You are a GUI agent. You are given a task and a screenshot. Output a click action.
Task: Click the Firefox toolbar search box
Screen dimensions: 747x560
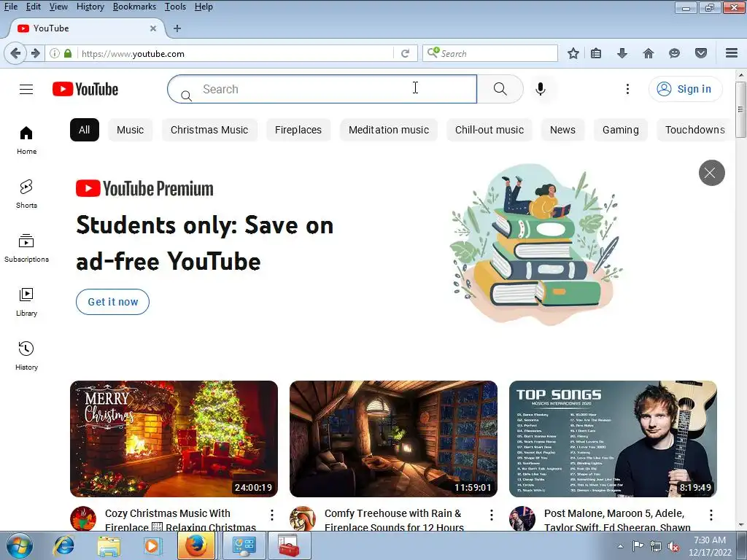(489, 53)
